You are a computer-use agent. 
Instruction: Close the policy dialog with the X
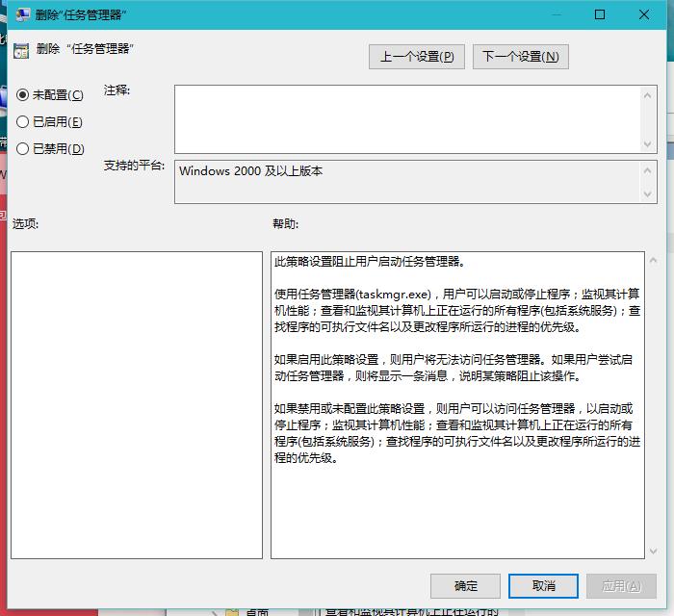click(645, 15)
